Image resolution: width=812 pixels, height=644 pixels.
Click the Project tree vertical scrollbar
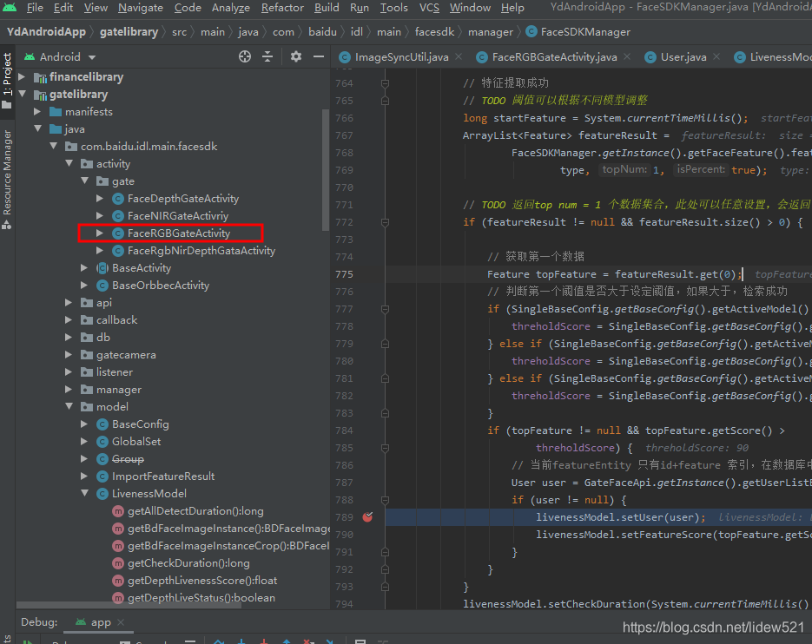(x=325, y=170)
